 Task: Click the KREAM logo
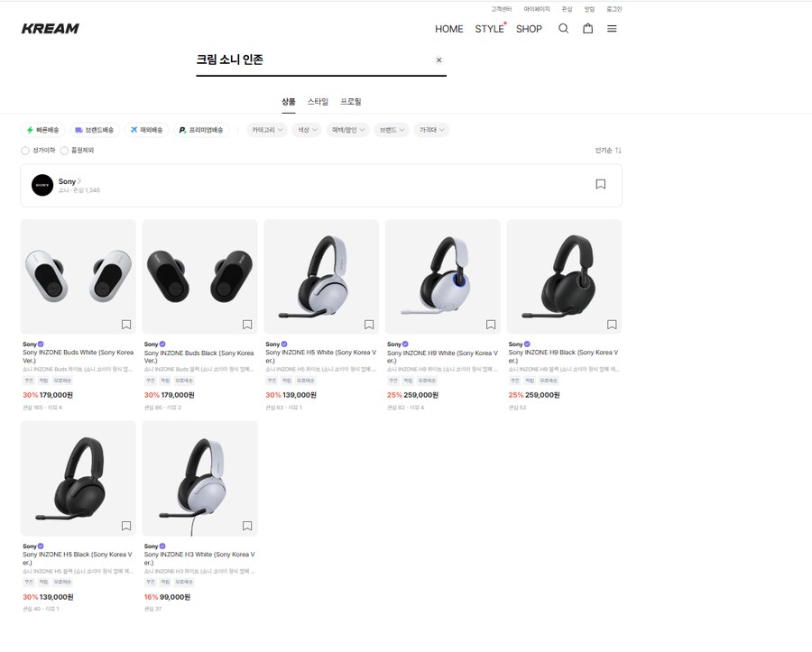51,29
